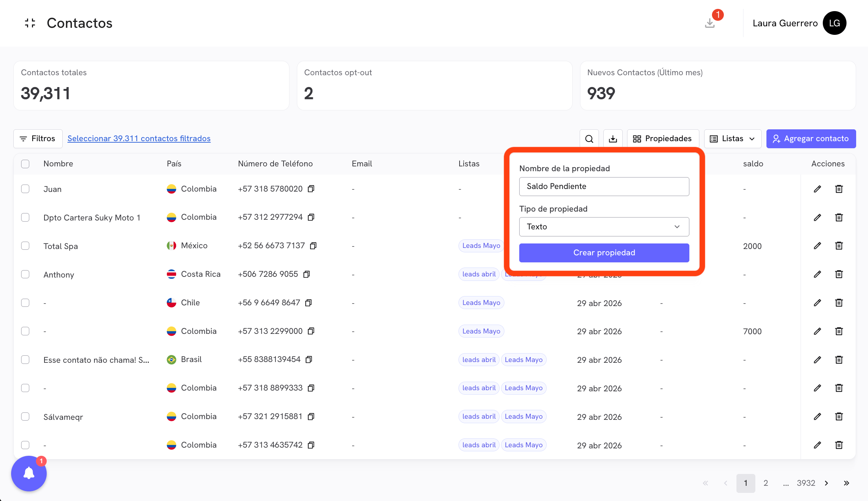Focus the Nombre de la propiedad field
Image resolution: width=868 pixels, height=501 pixels.
(x=604, y=186)
